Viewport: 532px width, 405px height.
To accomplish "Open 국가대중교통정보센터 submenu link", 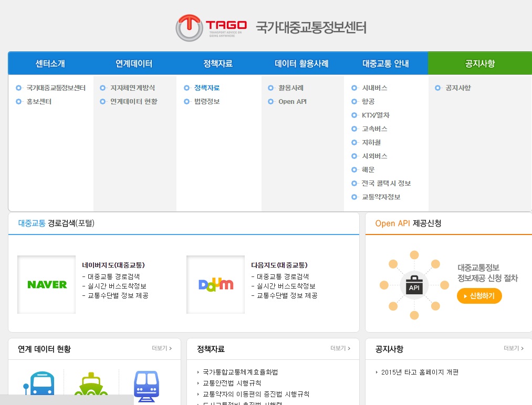I will coord(56,88).
